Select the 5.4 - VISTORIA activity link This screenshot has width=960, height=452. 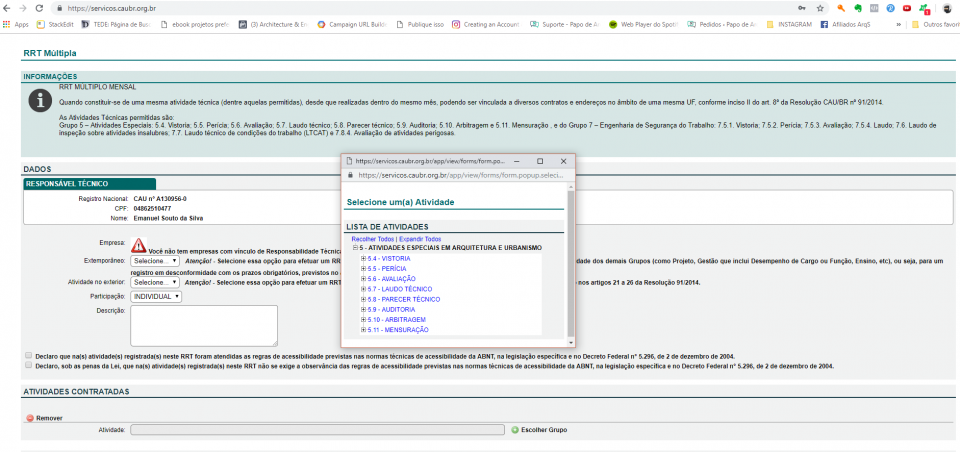(389, 258)
